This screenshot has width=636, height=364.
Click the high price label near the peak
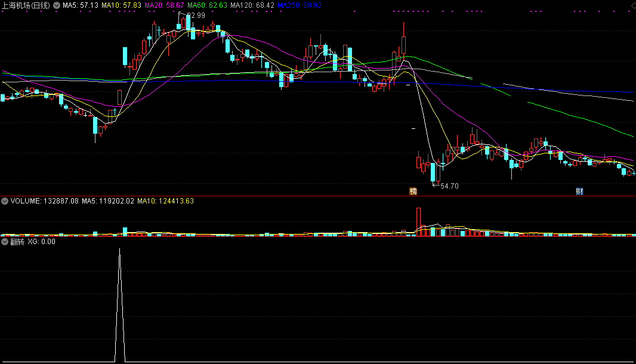[196, 16]
